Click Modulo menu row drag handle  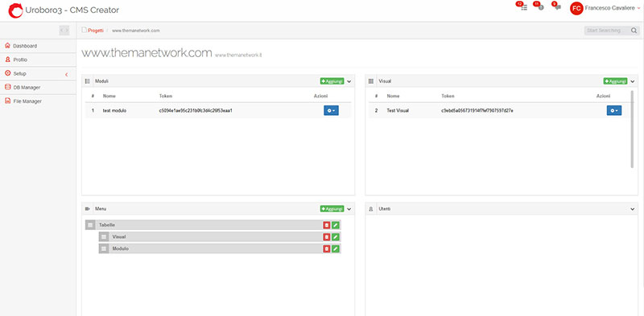(104, 248)
